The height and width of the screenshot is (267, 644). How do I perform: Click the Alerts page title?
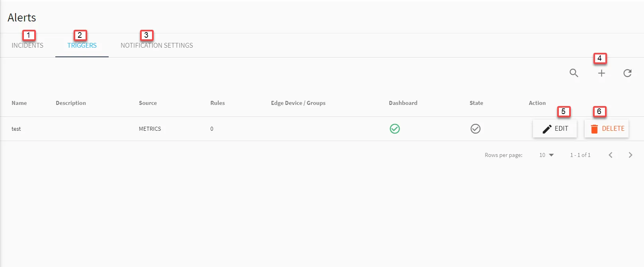pyautogui.click(x=22, y=17)
